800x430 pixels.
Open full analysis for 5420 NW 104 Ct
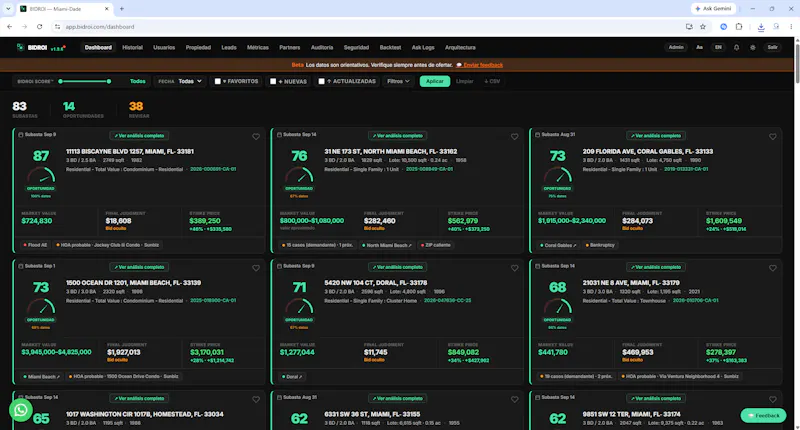pos(397,267)
